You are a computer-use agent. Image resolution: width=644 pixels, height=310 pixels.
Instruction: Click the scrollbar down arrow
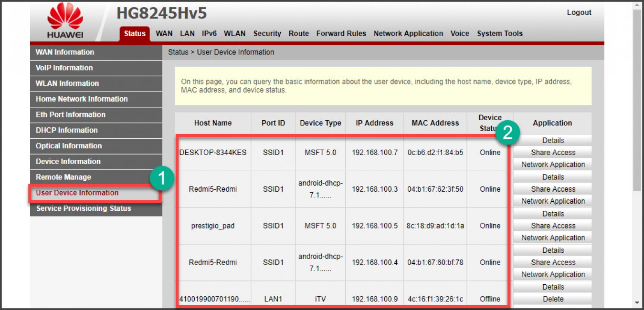pos(637,303)
